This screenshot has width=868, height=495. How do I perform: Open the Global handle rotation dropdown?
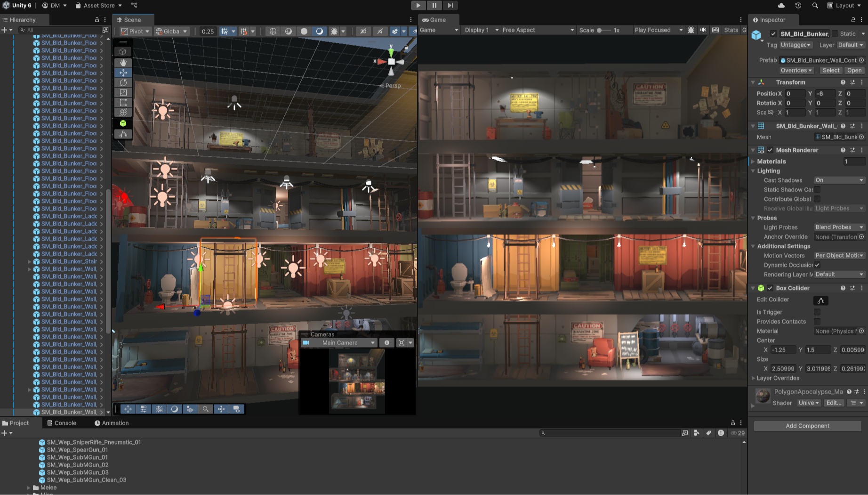coord(171,31)
